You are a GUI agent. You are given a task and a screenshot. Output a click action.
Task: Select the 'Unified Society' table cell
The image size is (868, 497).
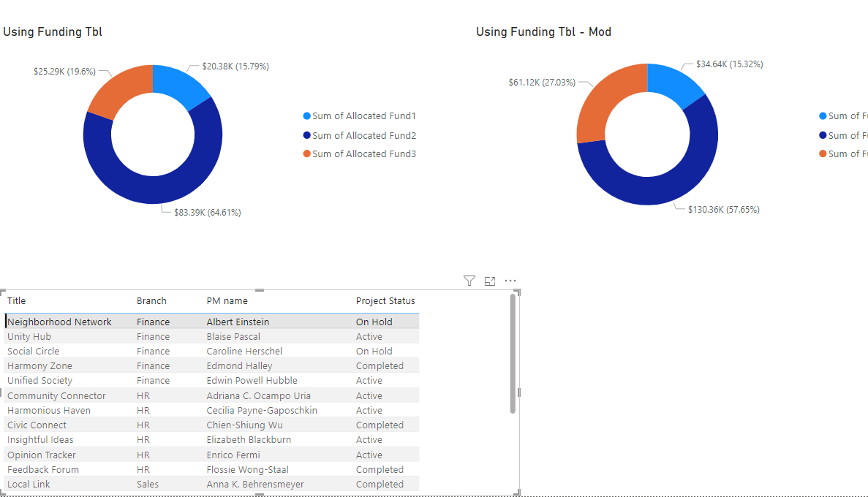[x=39, y=380]
